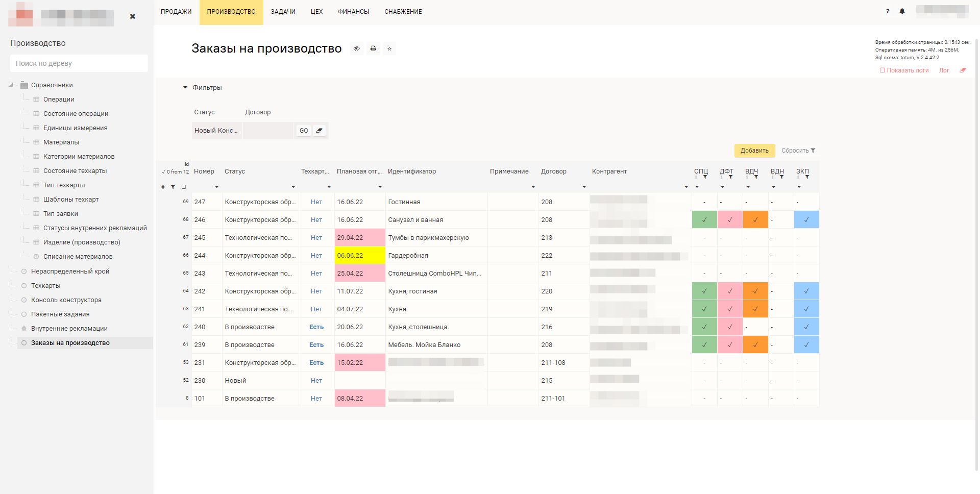Click the print icon beside the page title
The image size is (980, 494).
373,48
